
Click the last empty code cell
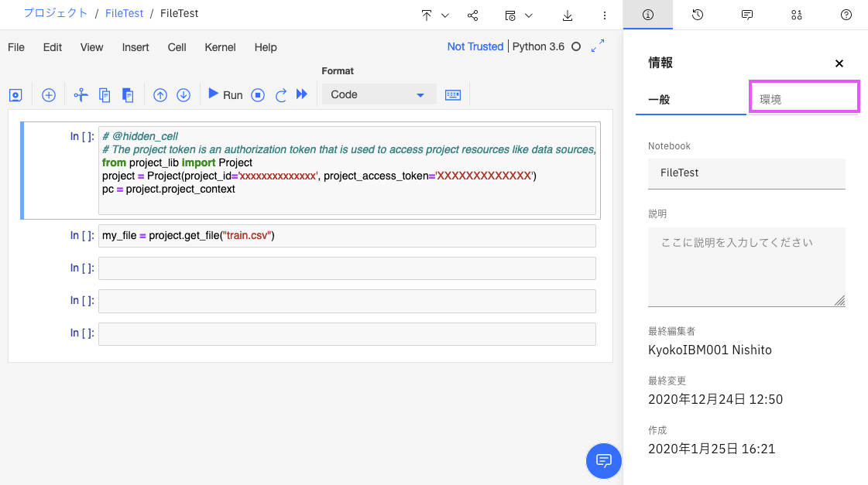coord(347,334)
